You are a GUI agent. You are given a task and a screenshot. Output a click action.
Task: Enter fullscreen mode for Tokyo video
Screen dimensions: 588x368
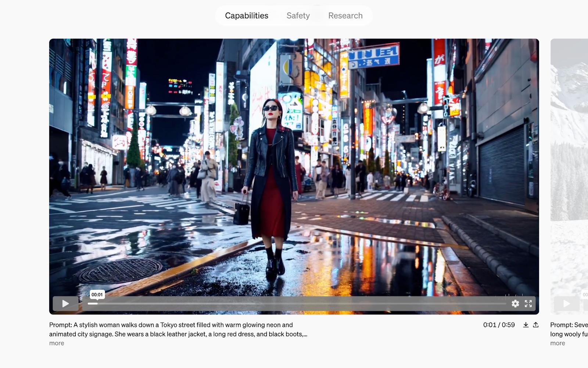pos(528,304)
